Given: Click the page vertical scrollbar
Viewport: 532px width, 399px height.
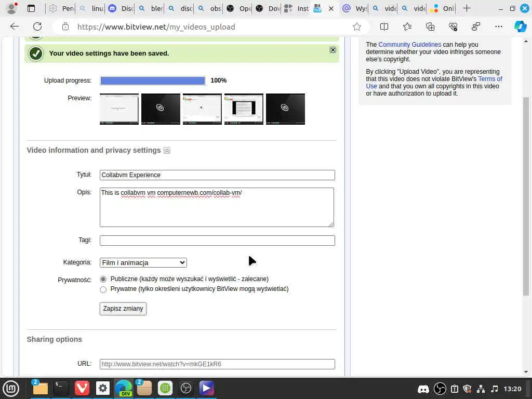Looking at the screenshot, I should 526,196.
